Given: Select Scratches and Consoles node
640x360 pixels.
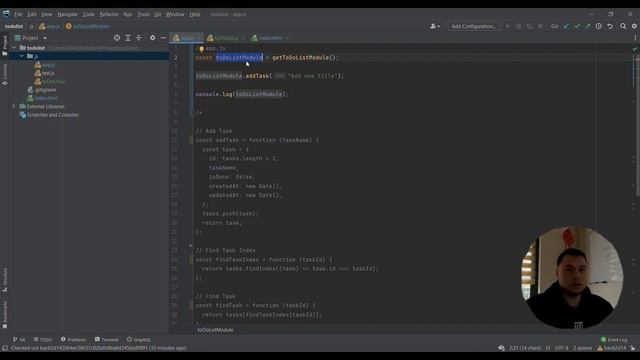Looking at the screenshot, I should pos(49,115).
